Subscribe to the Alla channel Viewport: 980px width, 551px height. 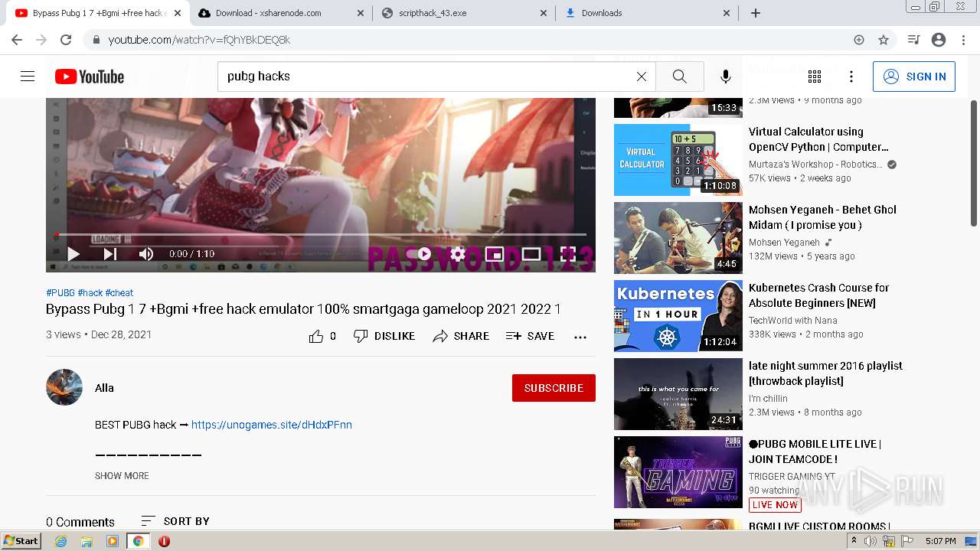point(554,388)
